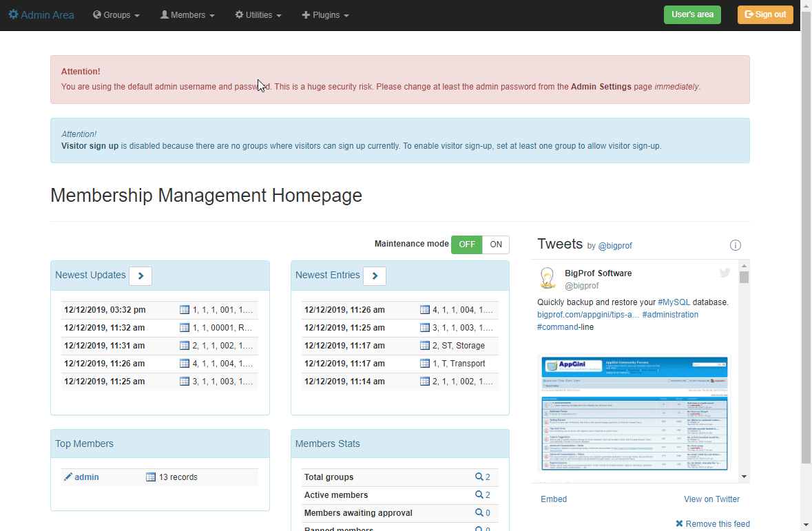Open the Newest Entries arrow button
This screenshot has height=531, width=812.
[375, 275]
